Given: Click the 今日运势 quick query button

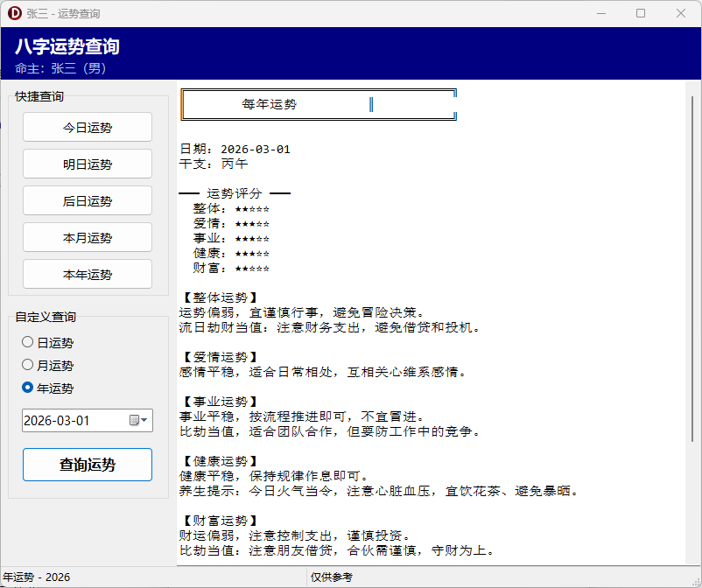Looking at the screenshot, I should [x=87, y=127].
